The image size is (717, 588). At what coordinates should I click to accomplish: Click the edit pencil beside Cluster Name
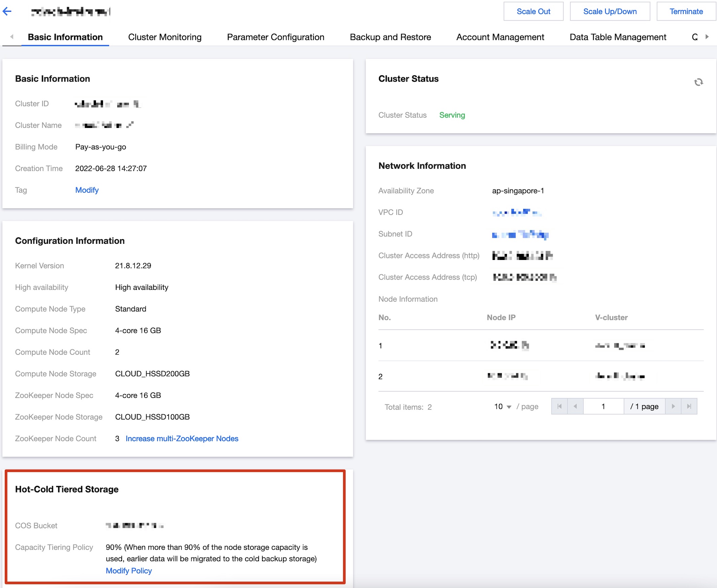[x=130, y=125]
